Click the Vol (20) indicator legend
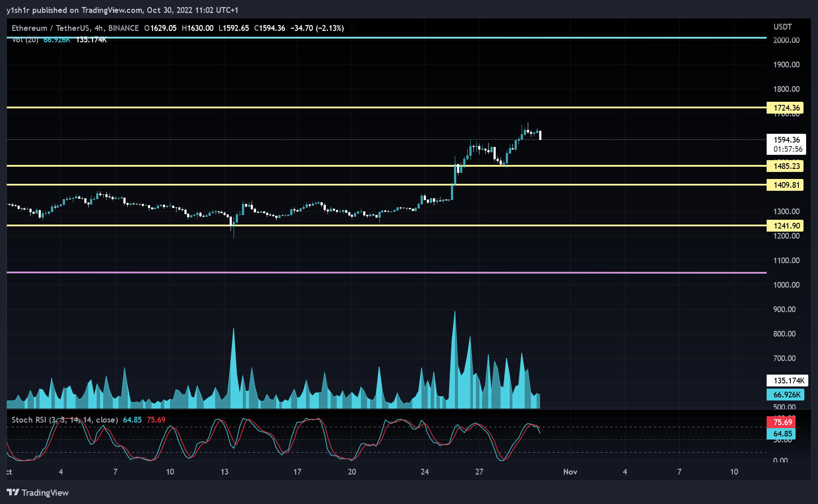Screen dimensions: 818x504 (25, 40)
